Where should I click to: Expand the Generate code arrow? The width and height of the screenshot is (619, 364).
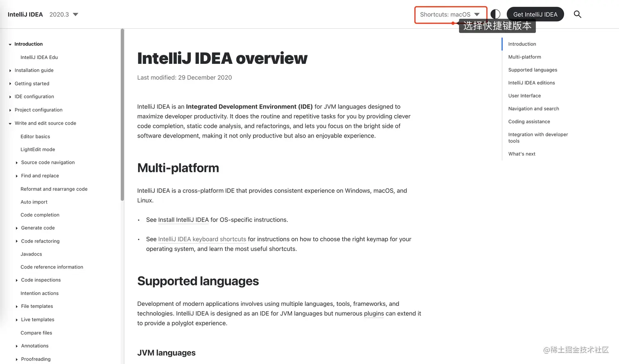pyautogui.click(x=16, y=228)
